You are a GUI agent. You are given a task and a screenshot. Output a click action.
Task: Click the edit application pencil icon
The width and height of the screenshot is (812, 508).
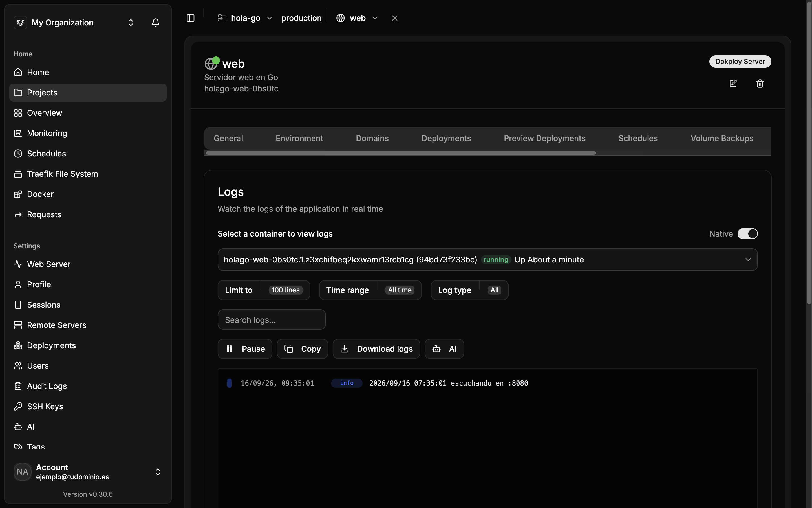pyautogui.click(x=733, y=83)
